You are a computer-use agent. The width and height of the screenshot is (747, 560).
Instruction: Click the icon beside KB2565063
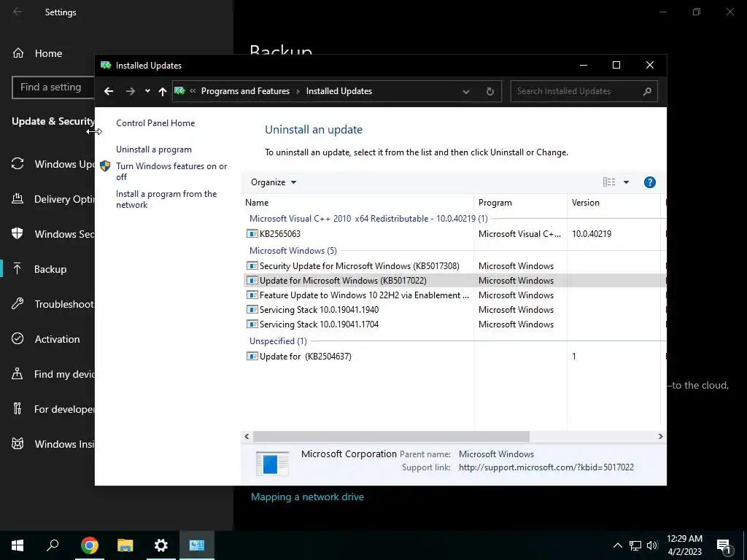pyautogui.click(x=252, y=234)
